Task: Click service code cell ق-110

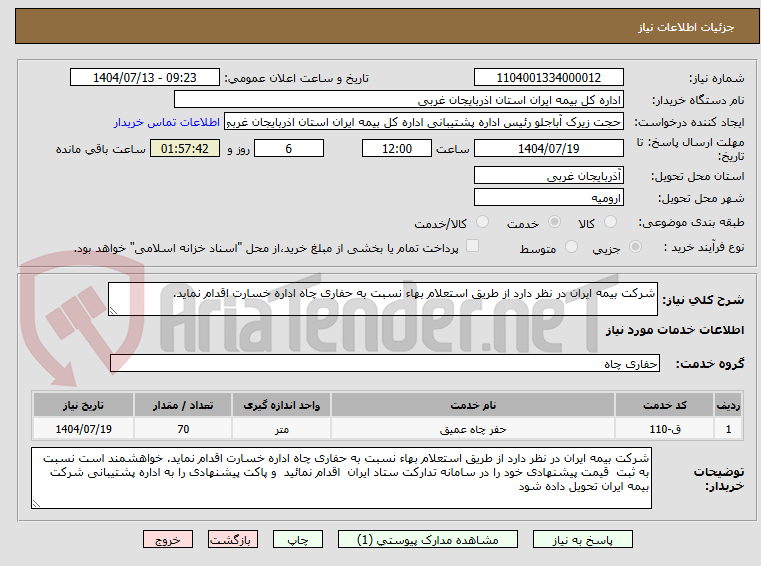Action: click(664, 429)
